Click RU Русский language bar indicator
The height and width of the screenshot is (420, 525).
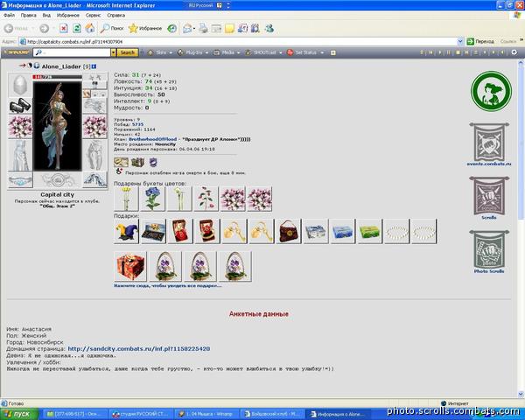point(201,5)
